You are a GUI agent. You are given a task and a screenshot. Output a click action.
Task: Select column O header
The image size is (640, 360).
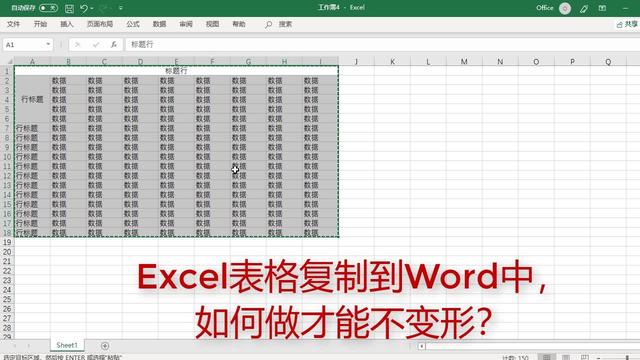point(536,62)
